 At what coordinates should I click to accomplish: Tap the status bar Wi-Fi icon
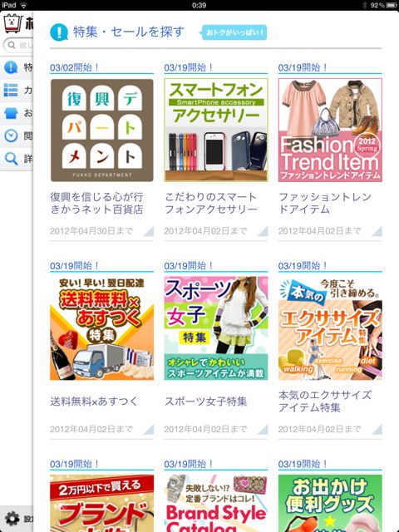23,5
